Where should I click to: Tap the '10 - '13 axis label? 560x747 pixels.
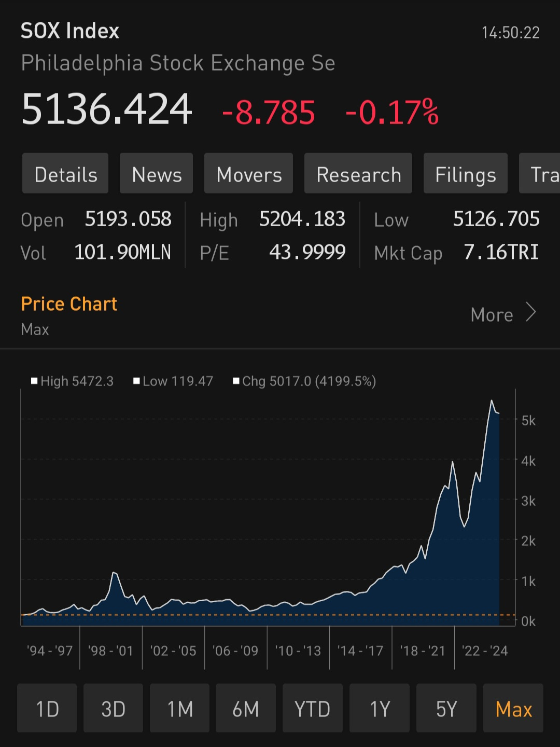click(x=298, y=651)
